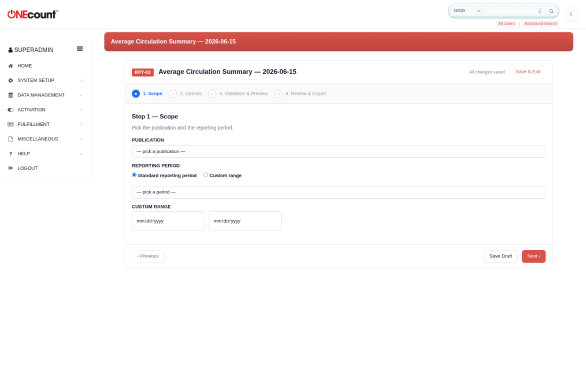
Task: Click the Logout arrow icon
Action: click(x=10, y=168)
